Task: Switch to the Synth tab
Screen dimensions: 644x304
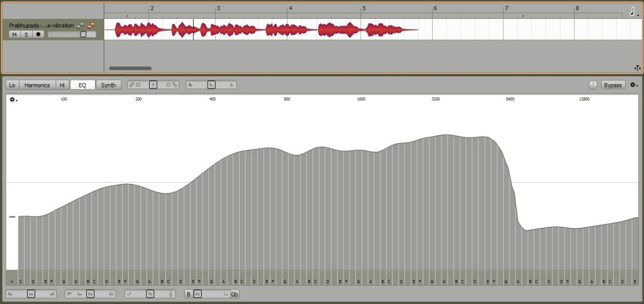Action: pyautogui.click(x=108, y=85)
